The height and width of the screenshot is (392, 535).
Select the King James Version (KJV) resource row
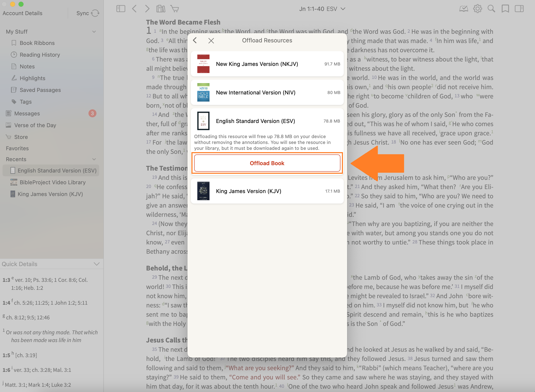pyautogui.click(x=267, y=191)
